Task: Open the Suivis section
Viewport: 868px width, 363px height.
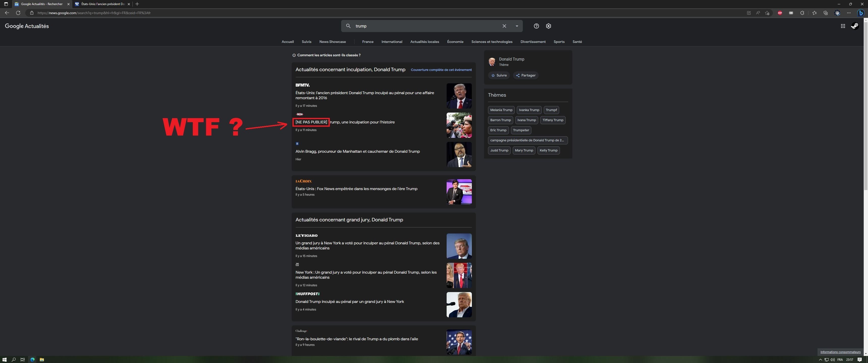Action: 306,42
